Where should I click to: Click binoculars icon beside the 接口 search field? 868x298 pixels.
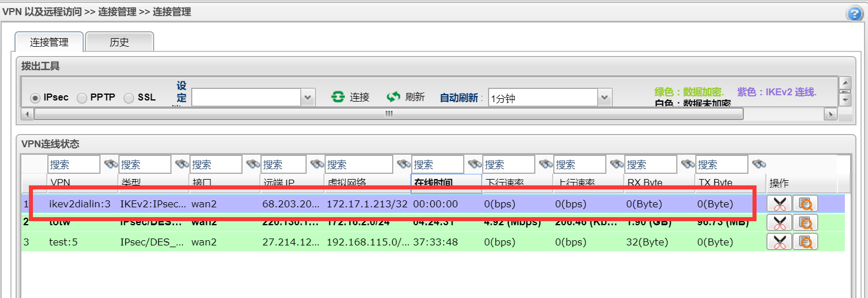[253, 165]
